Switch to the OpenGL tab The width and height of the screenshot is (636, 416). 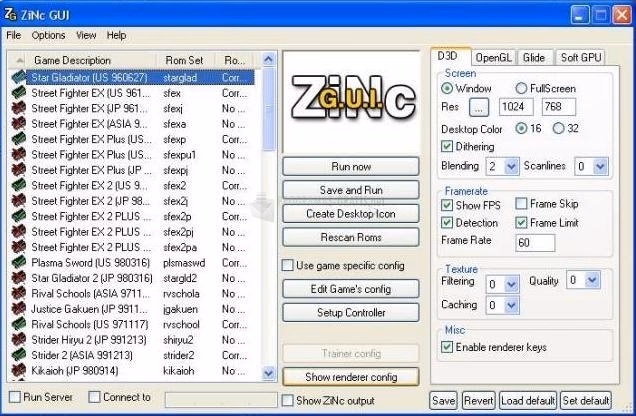tap(494, 58)
